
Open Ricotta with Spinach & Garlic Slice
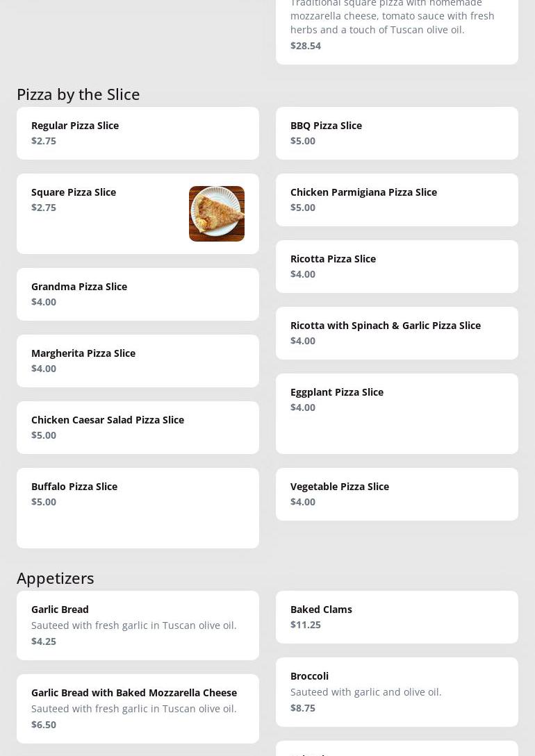click(397, 333)
